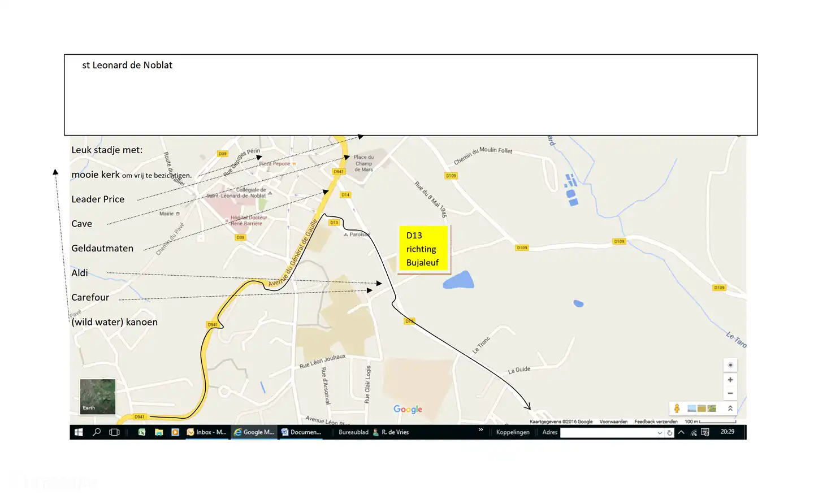Switch to the Inbox taskbar window

coord(207,432)
